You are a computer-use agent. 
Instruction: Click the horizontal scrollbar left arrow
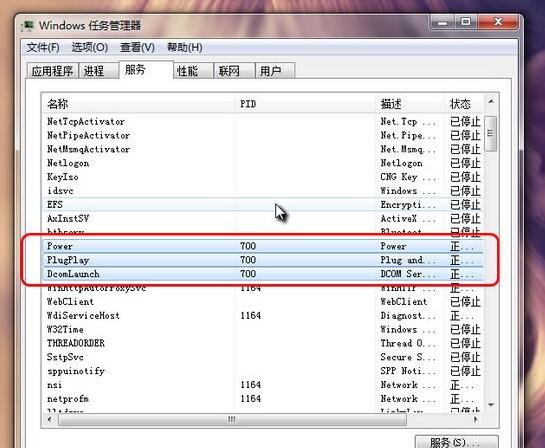[x=50, y=419]
